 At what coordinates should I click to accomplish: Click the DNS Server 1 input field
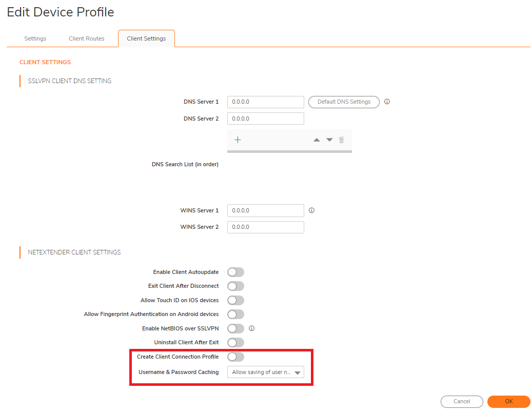coord(266,102)
